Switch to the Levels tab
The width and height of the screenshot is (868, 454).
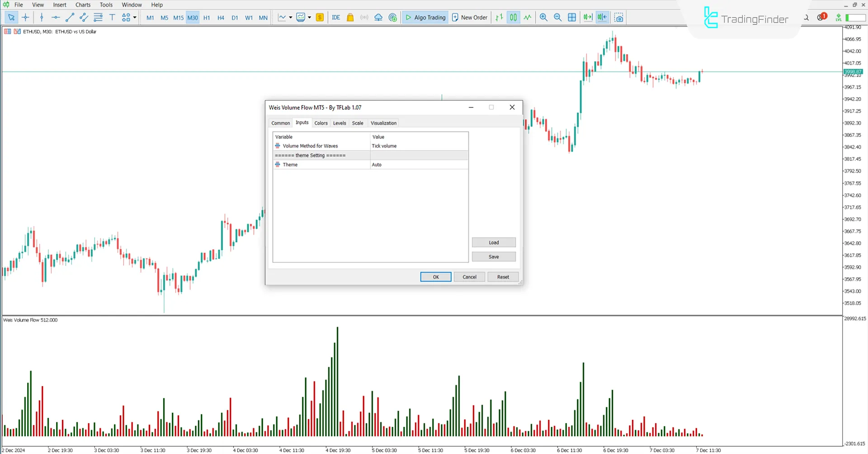340,123
